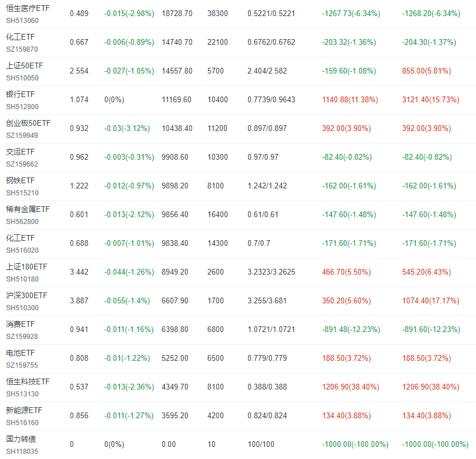476x459 pixels.
Task: Click the market value 9898.20
Action: click(x=175, y=186)
